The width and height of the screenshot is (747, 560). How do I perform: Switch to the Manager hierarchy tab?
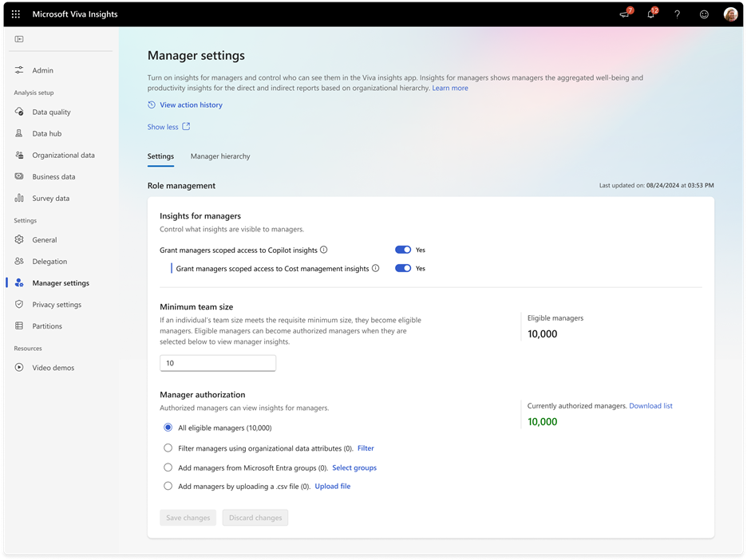tap(220, 156)
